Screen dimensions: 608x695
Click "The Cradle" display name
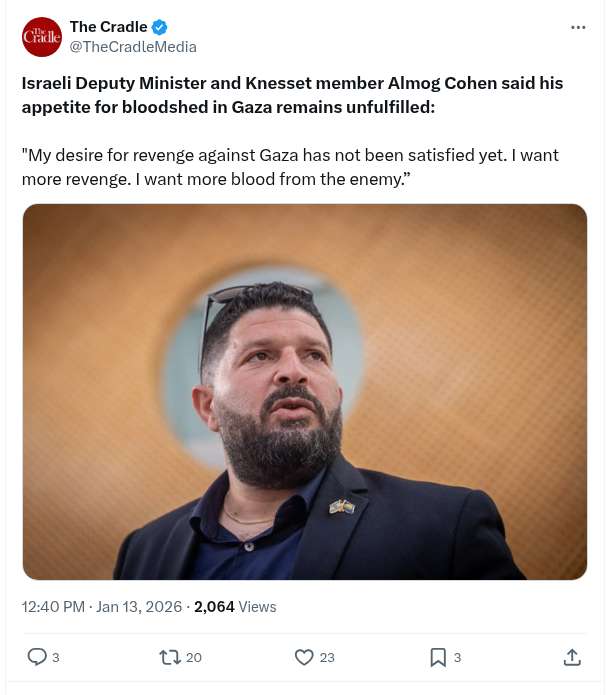108,27
